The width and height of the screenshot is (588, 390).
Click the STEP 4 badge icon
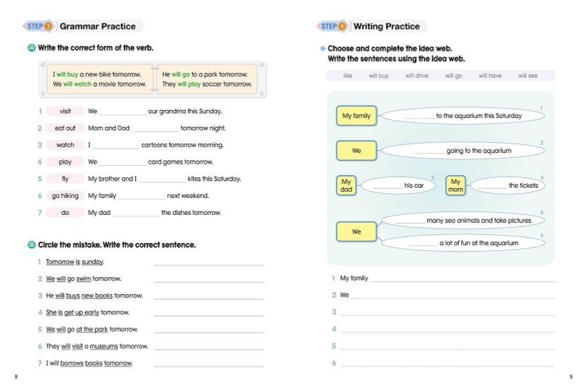point(334,27)
